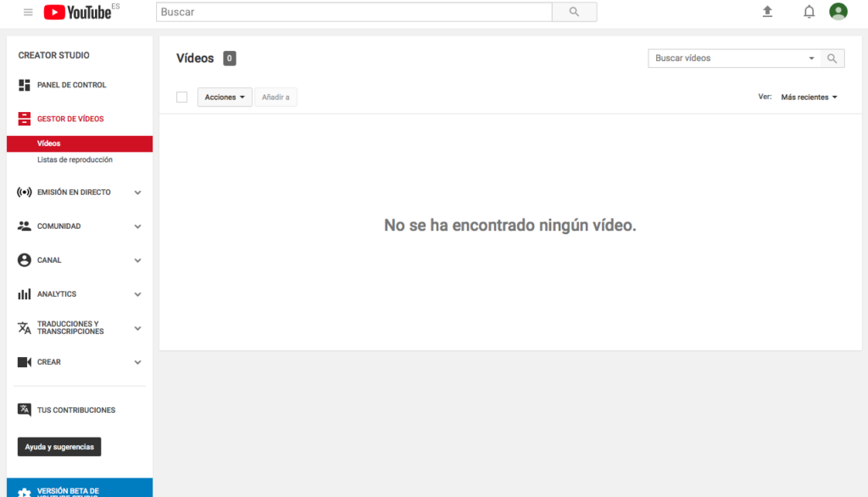
Task: Open the Comunidad section icon
Action: pyautogui.click(x=23, y=226)
